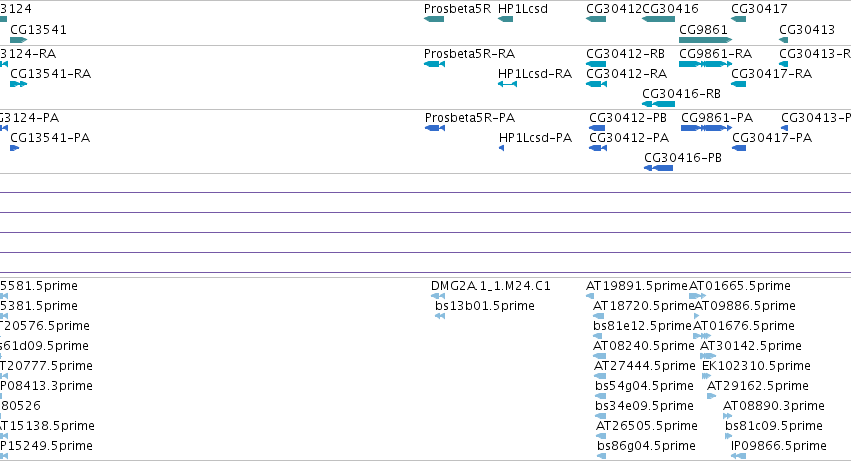
Task: Click the CG13541-RA transcript label
Action: click(50, 74)
